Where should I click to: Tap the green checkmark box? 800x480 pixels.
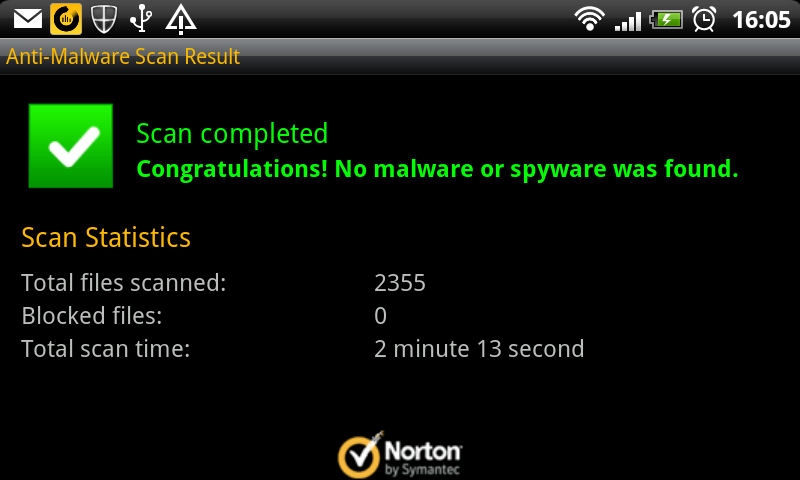point(70,146)
